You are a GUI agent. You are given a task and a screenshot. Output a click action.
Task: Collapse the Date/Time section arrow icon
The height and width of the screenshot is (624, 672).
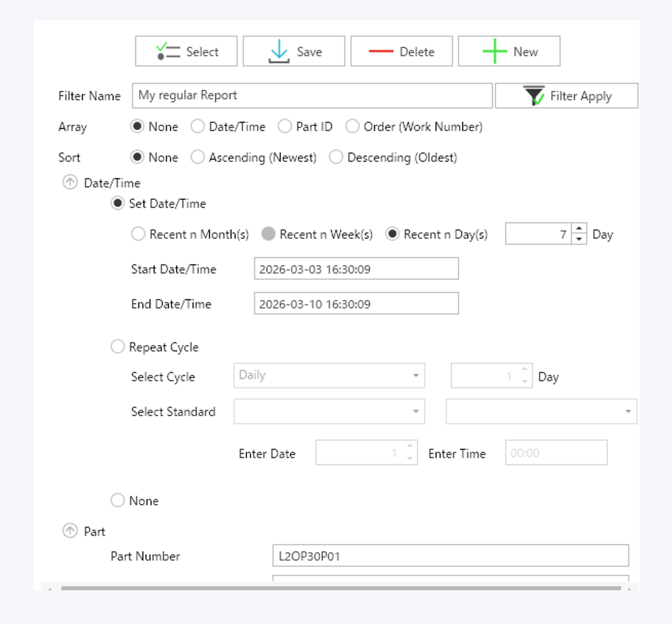[70, 183]
